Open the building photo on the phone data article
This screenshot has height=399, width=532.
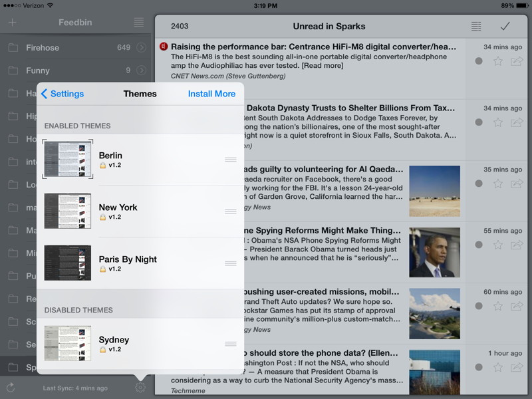(435, 372)
